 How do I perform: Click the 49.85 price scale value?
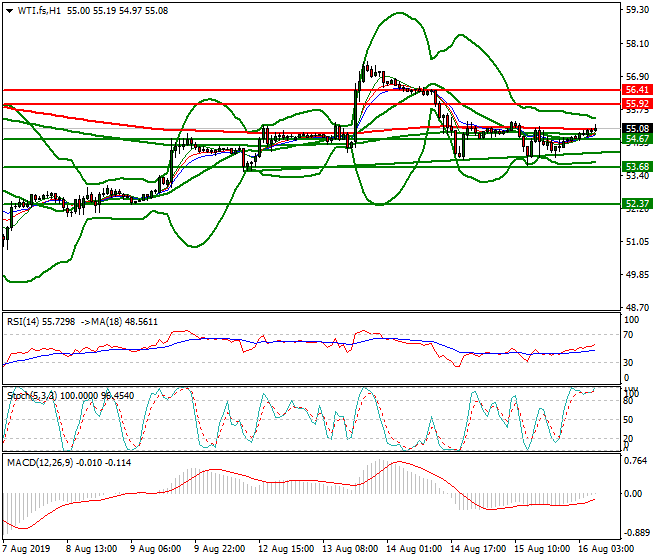click(x=637, y=275)
